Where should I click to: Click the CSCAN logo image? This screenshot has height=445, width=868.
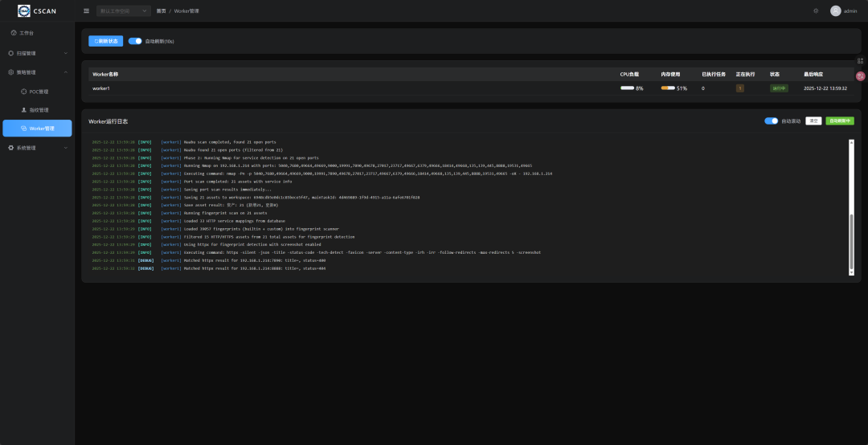click(x=24, y=10)
